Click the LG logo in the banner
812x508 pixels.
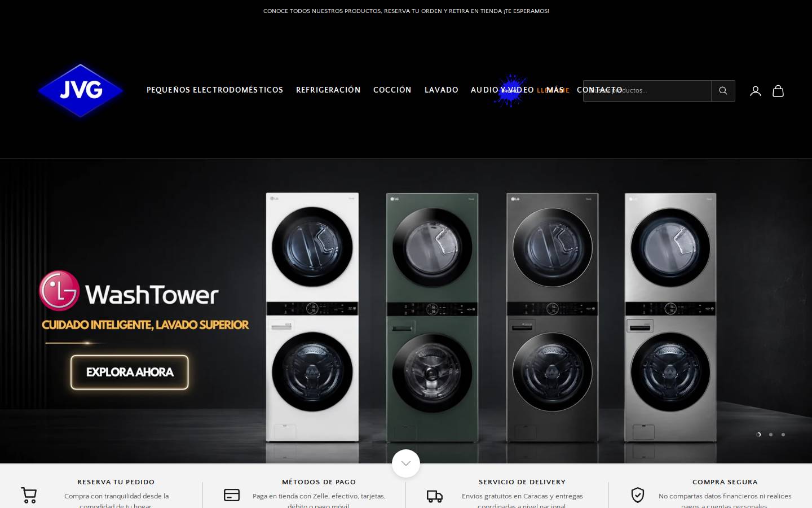point(59,291)
